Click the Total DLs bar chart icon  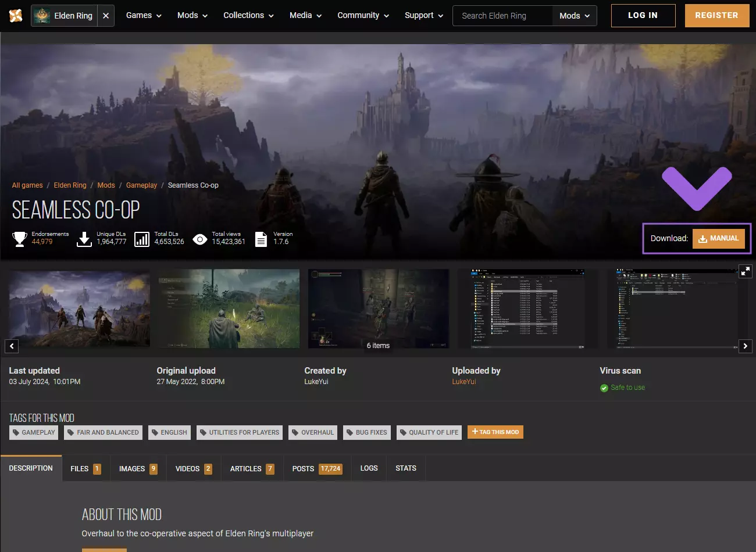[x=142, y=239]
